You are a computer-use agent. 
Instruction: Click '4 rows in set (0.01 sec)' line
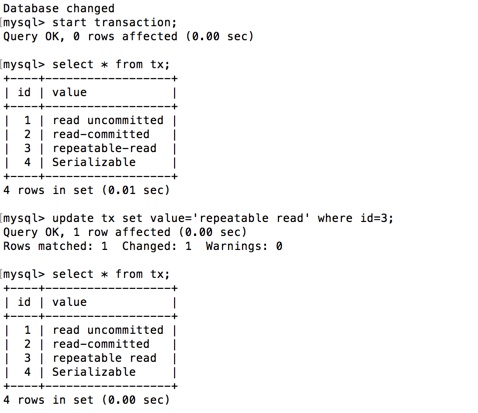coord(87,190)
